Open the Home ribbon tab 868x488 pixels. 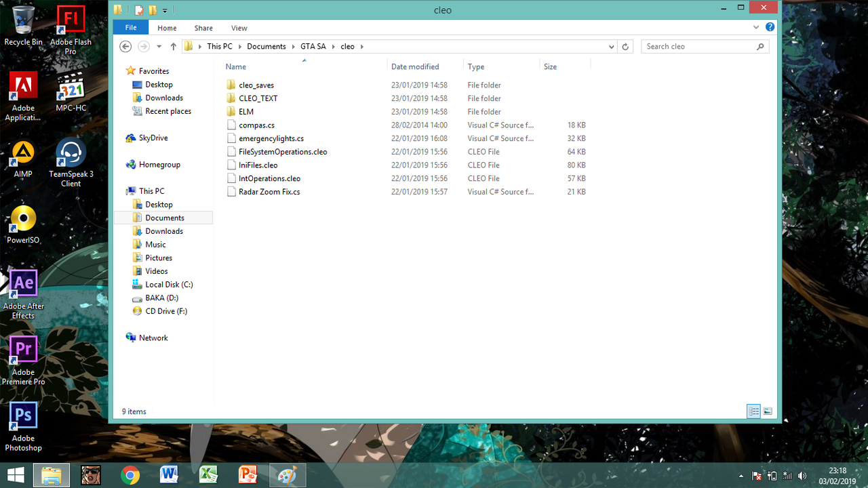[167, 28]
